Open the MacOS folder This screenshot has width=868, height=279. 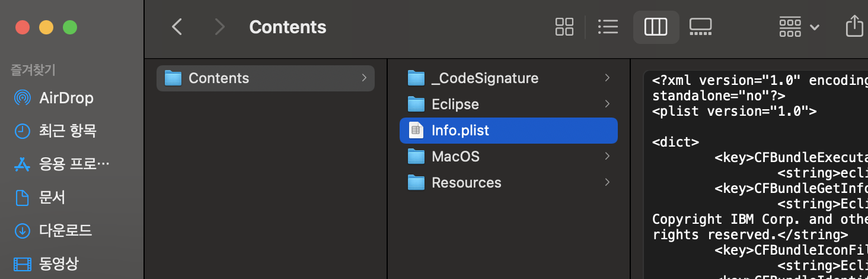point(455,157)
